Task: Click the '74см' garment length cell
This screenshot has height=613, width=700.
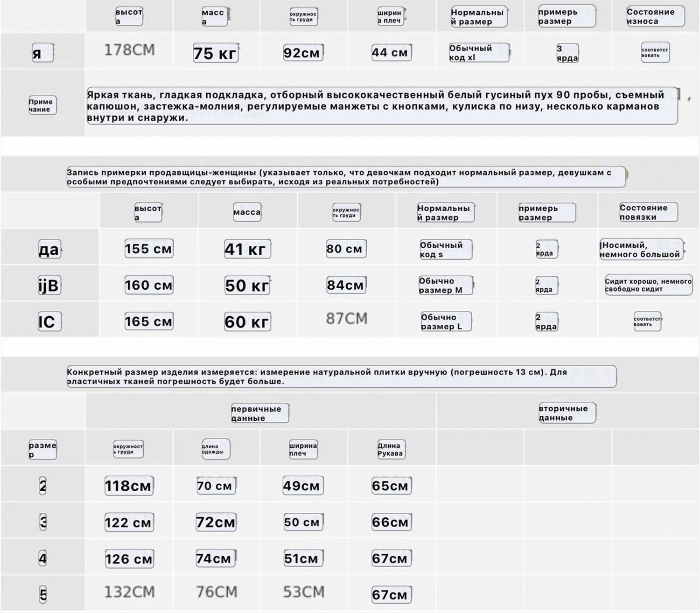Action: 215,558
